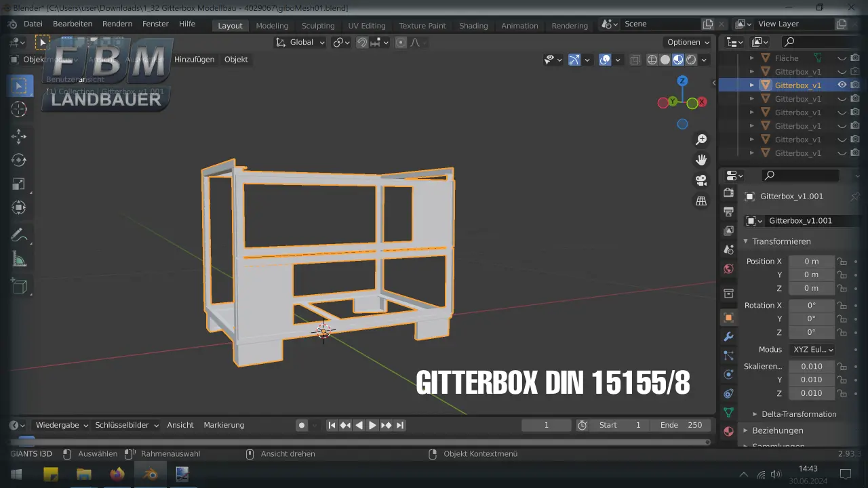868x488 pixels.
Task: Select the Measure tool
Action: 19,259
